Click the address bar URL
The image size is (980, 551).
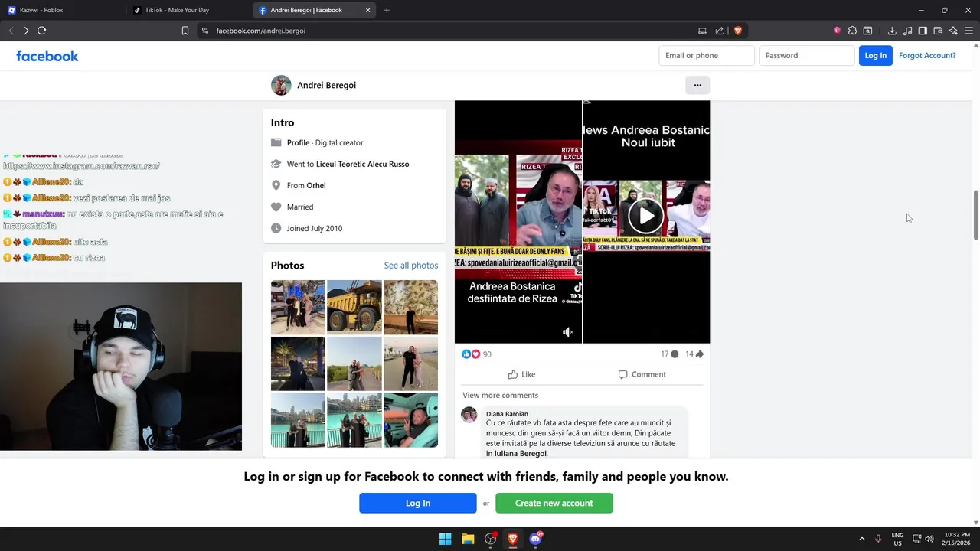point(260,31)
